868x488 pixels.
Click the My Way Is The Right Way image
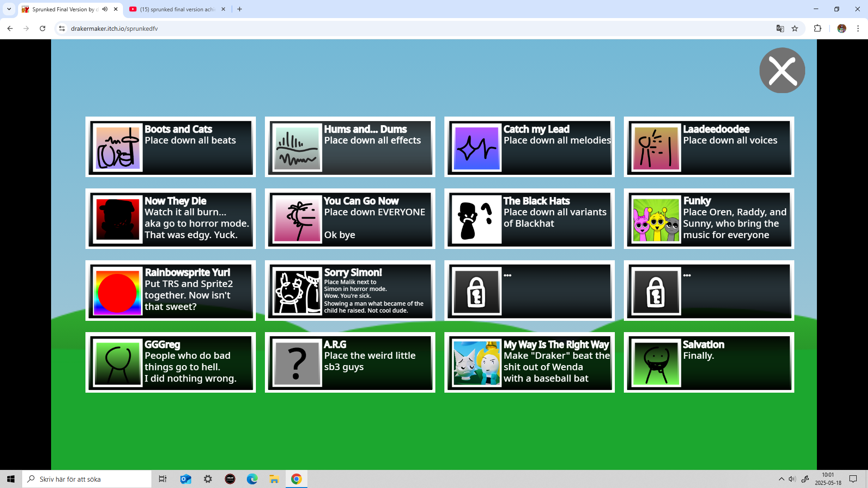[x=476, y=363]
